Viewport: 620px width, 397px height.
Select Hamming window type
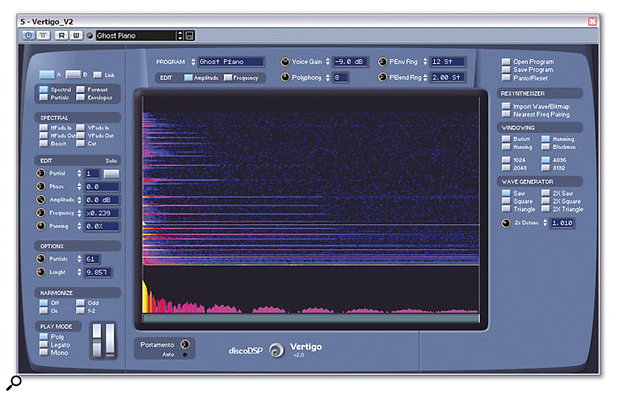[545, 139]
